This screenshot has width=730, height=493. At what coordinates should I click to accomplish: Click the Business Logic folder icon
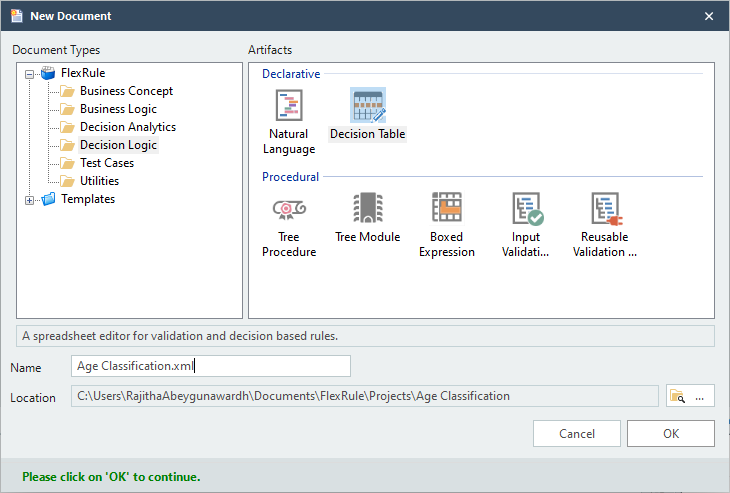(68, 109)
